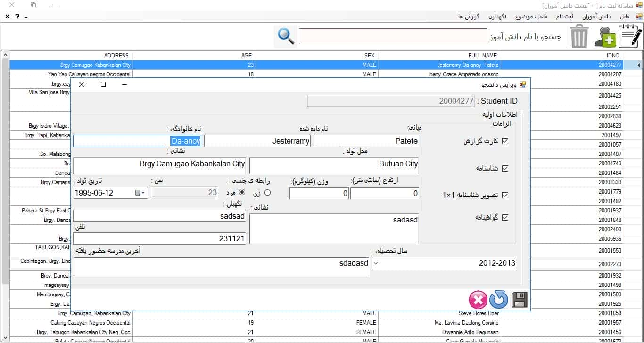Toggle the گواهینامه checkbox

point(505,217)
